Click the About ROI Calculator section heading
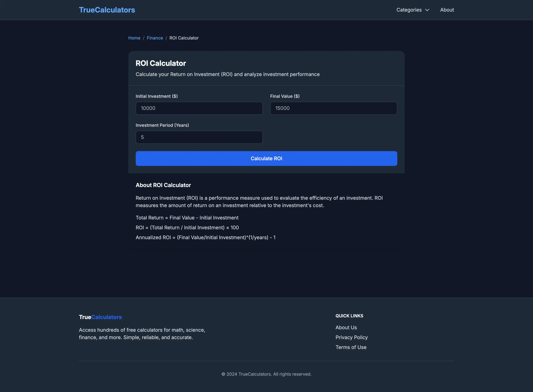The width and height of the screenshot is (533, 392). [163, 185]
